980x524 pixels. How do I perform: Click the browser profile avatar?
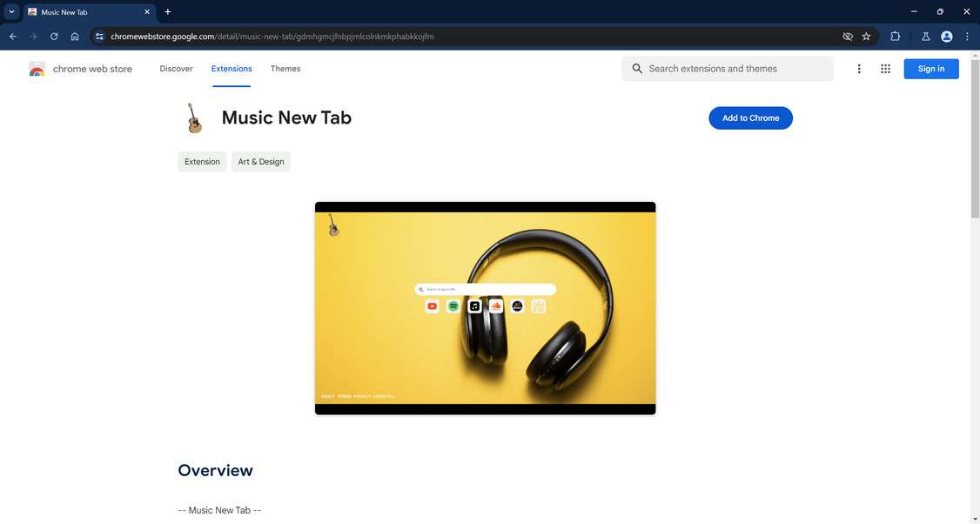(x=946, y=37)
